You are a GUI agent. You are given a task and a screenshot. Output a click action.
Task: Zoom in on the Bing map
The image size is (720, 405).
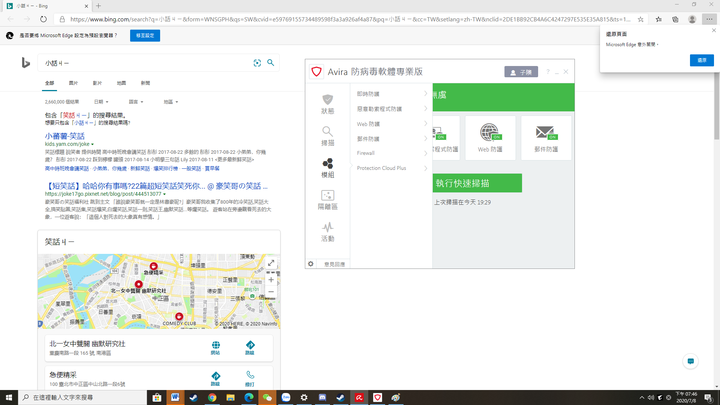271,280
